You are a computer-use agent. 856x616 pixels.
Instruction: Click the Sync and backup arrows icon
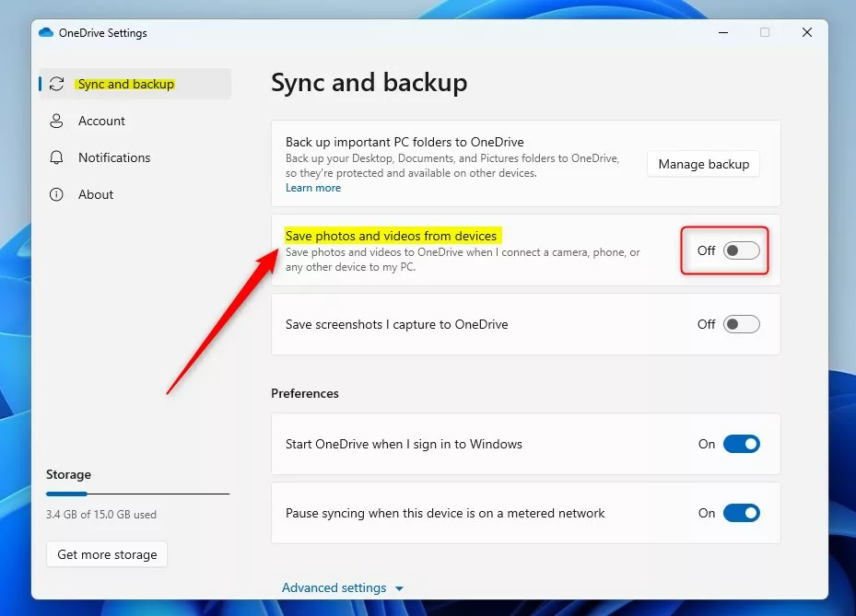click(x=57, y=84)
